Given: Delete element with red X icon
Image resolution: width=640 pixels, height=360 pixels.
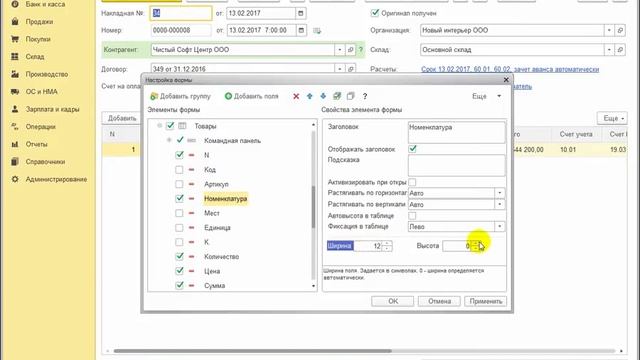Looking at the screenshot, I should tap(296, 96).
